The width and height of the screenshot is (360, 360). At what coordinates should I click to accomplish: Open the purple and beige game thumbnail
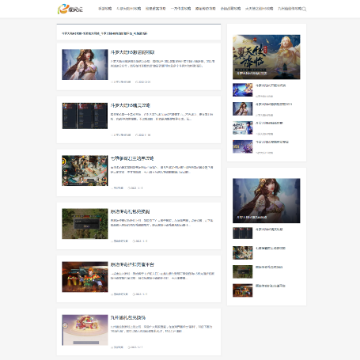[85, 330]
